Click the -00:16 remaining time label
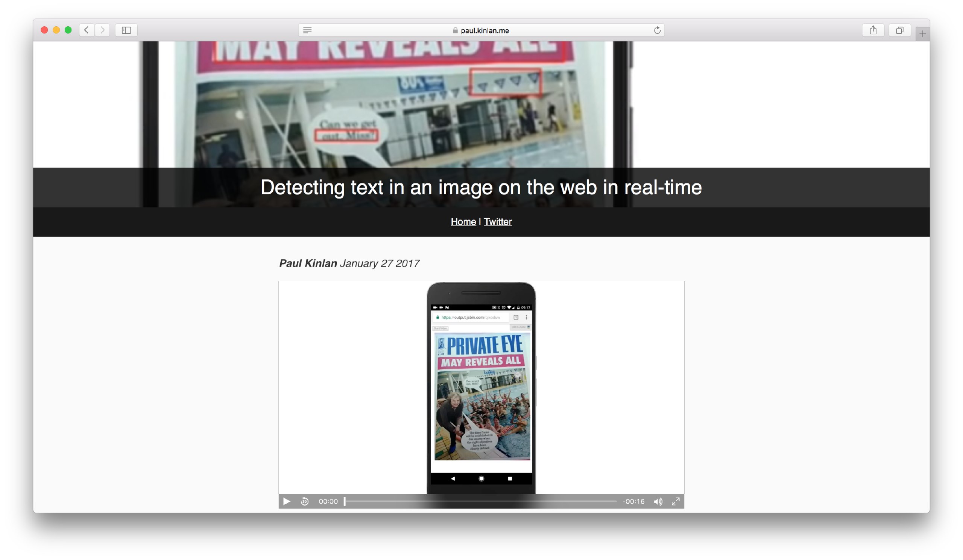This screenshot has height=560, width=963. click(633, 502)
